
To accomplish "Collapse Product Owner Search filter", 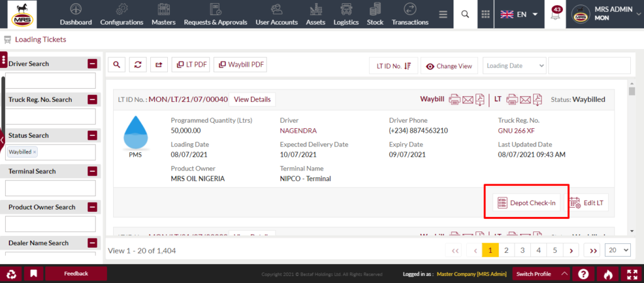I will tap(92, 207).
